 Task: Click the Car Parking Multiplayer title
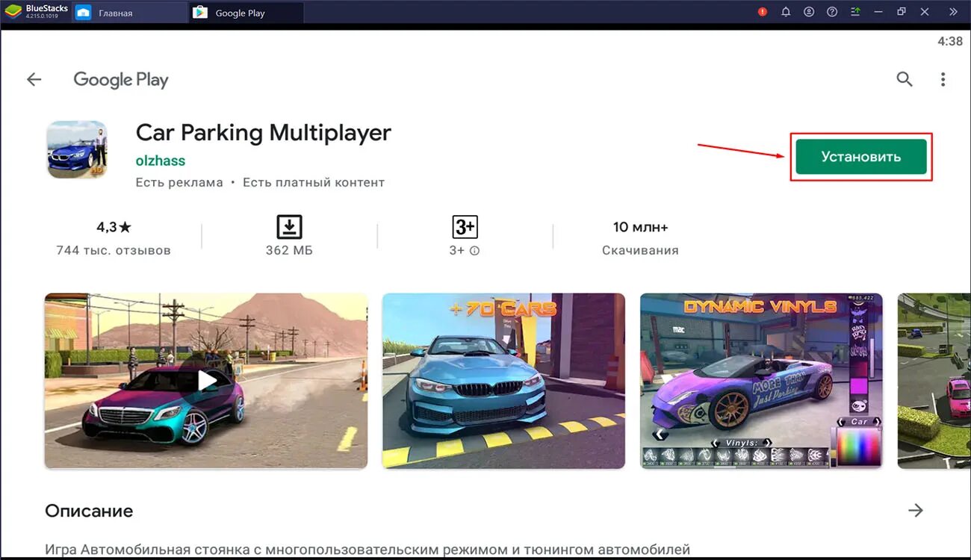pyautogui.click(x=264, y=133)
